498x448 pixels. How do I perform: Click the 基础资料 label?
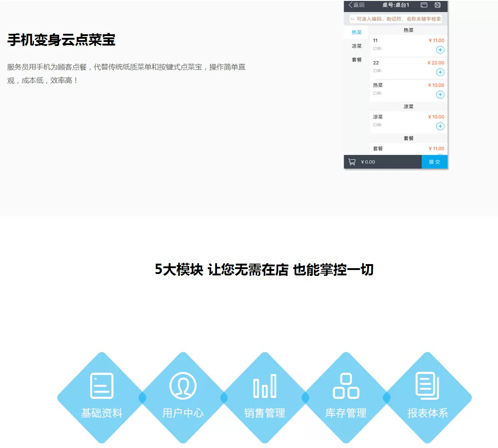click(x=101, y=413)
